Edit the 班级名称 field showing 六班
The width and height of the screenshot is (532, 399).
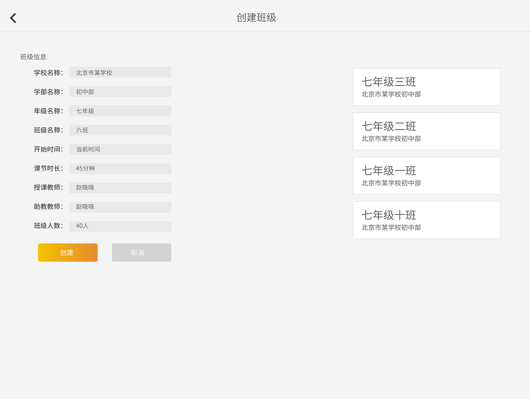pos(120,130)
